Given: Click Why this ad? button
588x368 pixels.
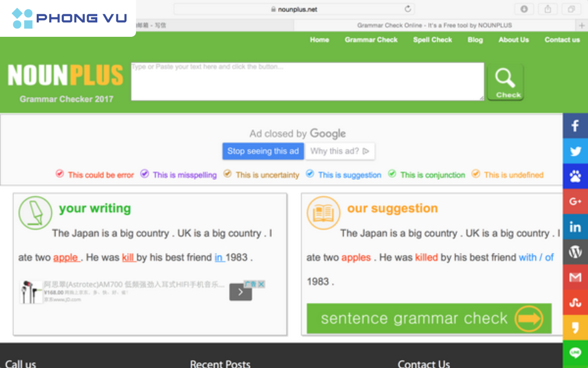Looking at the screenshot, I should point(340,151).
